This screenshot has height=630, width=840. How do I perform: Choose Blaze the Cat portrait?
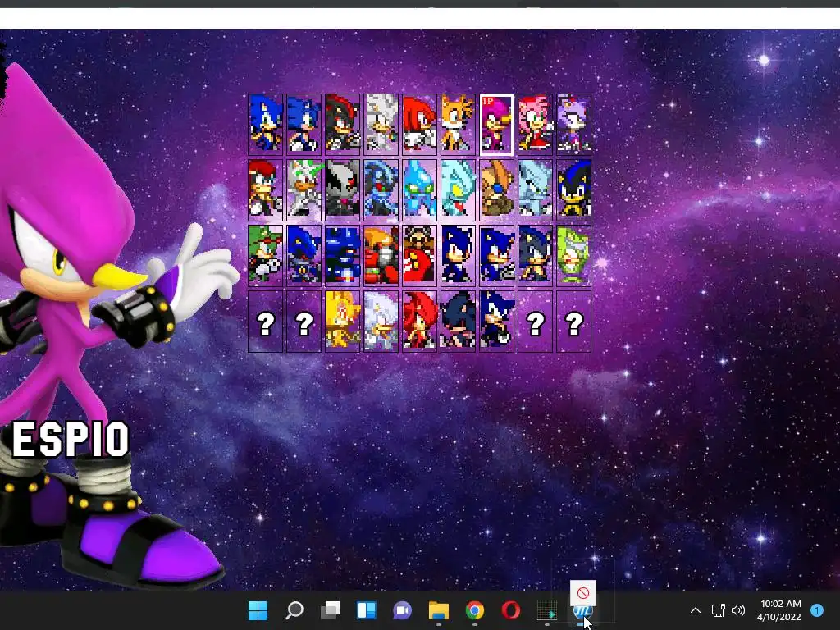[573, 125]
